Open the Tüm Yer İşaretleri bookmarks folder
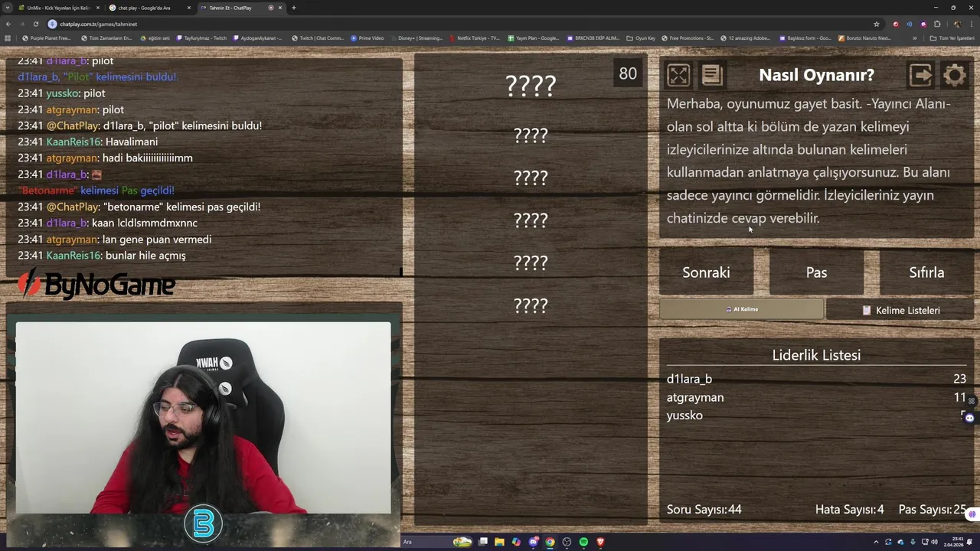This screenshot has height=551, width=980. pyautogui.click(x=953, y=37)
